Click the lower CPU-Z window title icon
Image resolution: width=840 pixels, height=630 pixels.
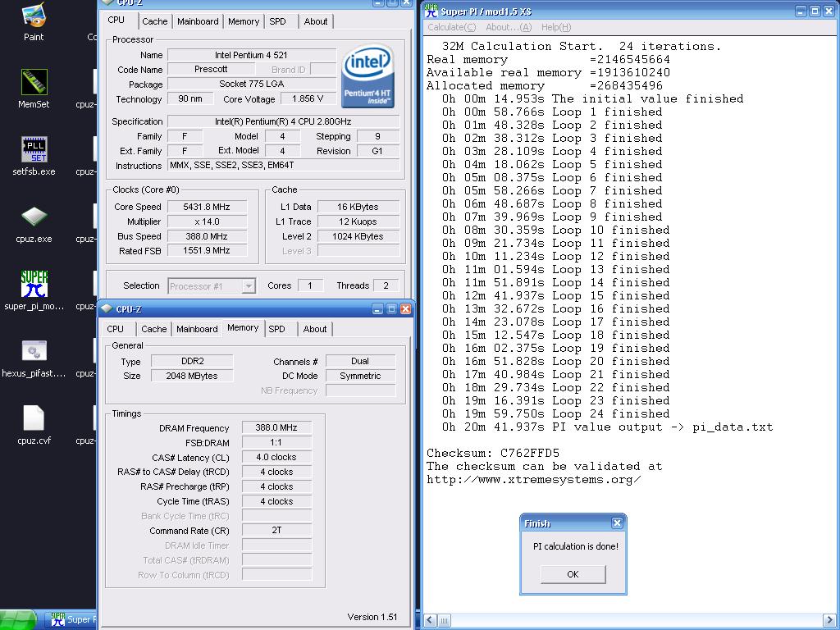pyautogui.click(x=107, y=309)
